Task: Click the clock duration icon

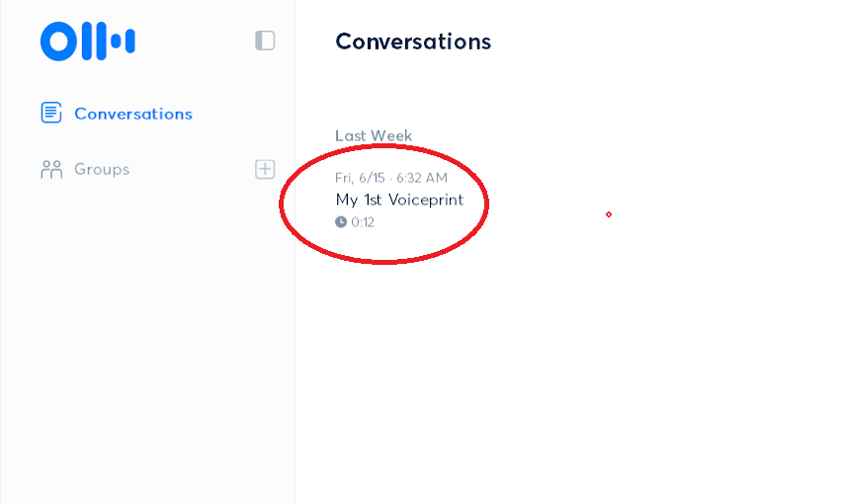Action: tap(341, 221)
